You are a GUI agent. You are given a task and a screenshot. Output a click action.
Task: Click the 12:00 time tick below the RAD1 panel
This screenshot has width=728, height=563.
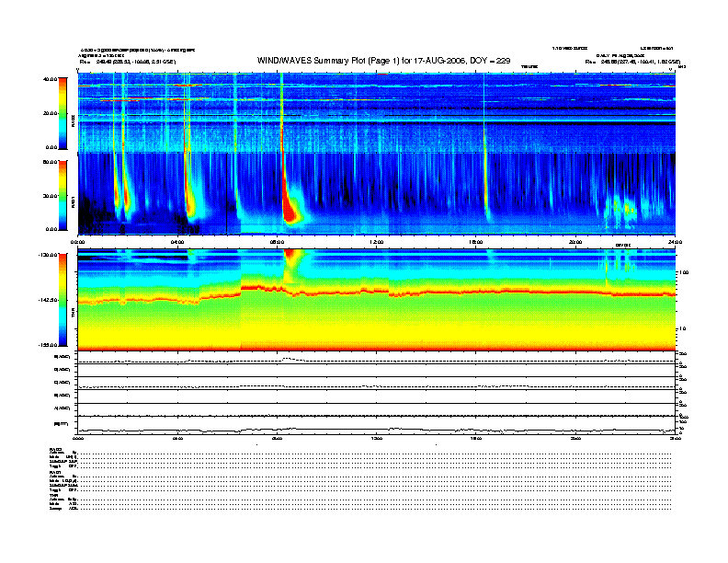tap(376, 242)
